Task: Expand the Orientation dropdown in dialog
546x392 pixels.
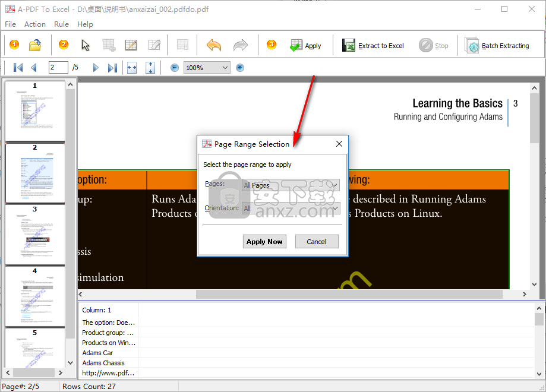Action: coord(291,208)
